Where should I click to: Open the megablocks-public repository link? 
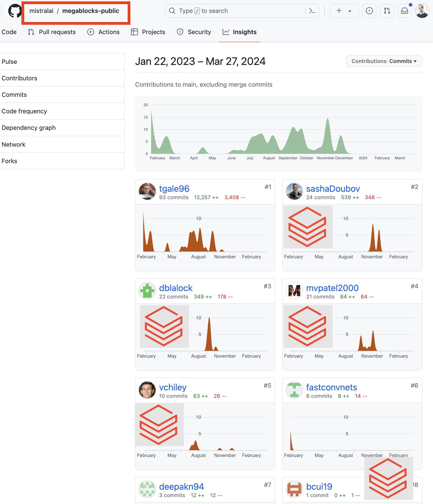click(x=91, y=11)
